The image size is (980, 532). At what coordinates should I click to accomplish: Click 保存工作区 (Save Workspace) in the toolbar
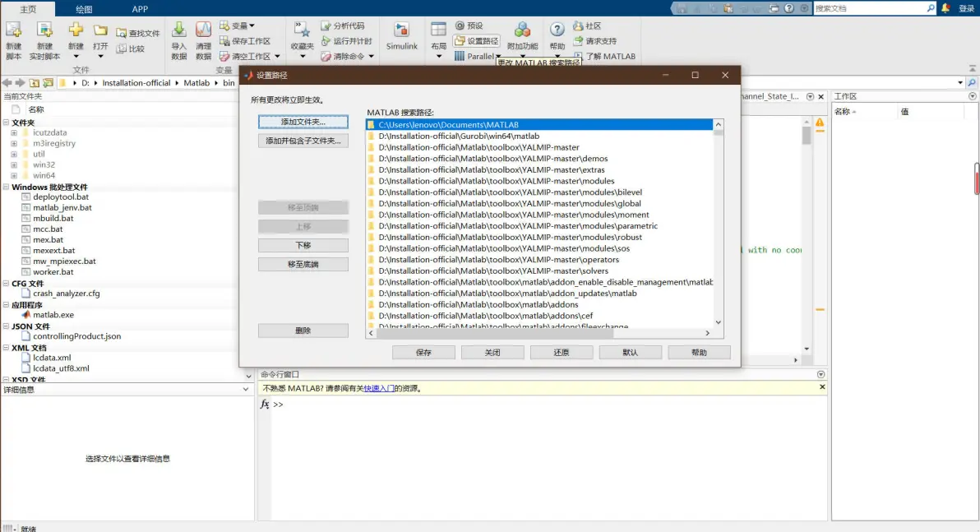coord(245,40)
